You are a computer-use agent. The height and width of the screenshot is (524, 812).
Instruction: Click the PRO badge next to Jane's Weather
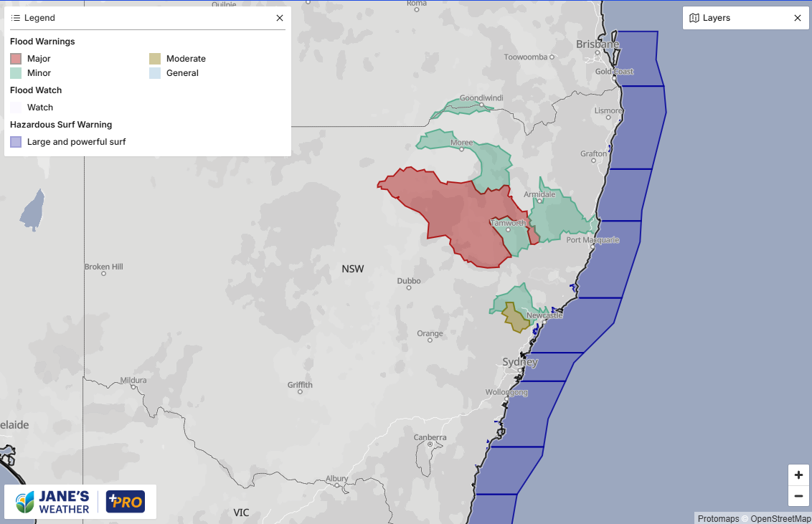click(126, 502)
